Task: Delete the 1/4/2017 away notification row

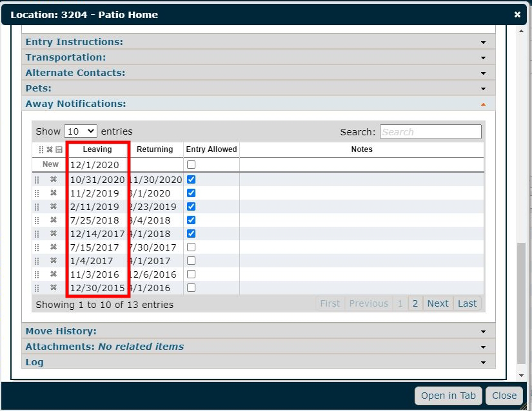Action: [x=54, y=260]
